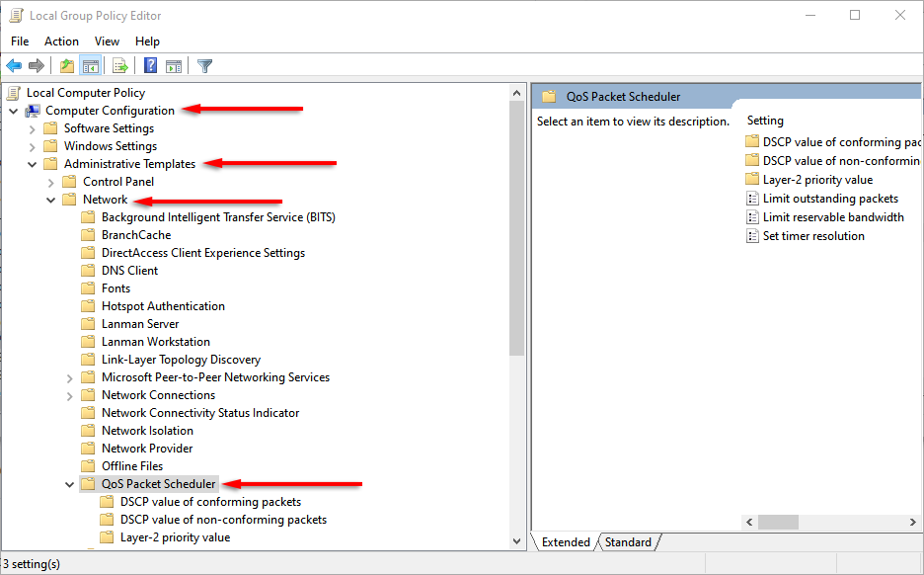Click the Export List toolbar icon
The height and width of the screenshot is (575, 924).
click(x=120, y=66)
